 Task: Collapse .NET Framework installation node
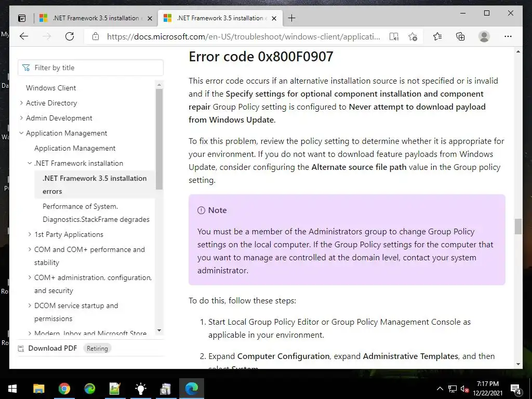[x=30, y=163]
